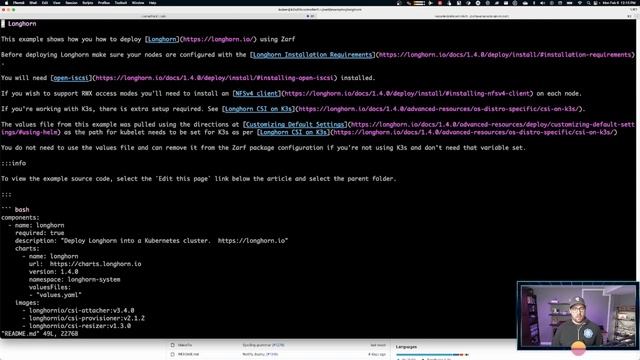Click the Bluetooth icon in menu bar
Image resolution: width=640 pixels, height=360 pixels.
[x=534, y=2]
